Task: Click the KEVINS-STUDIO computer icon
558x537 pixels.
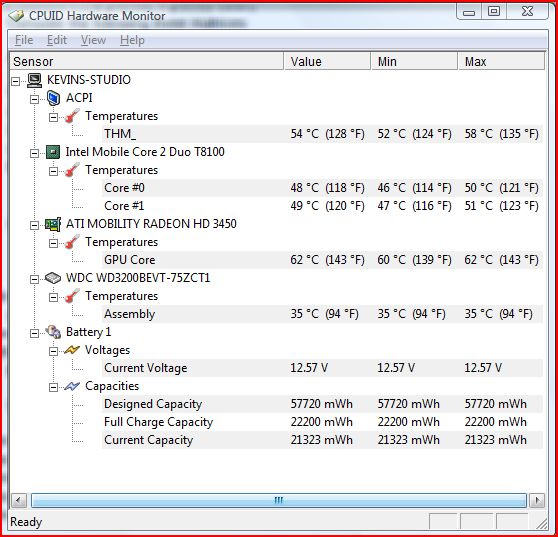Action: pos(35,80)
